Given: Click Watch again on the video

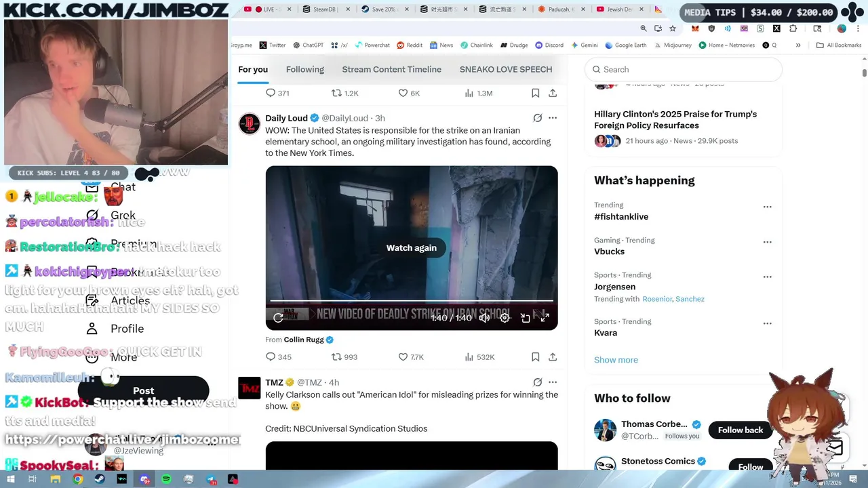Looking at the screenshot, I should point(412,247).
